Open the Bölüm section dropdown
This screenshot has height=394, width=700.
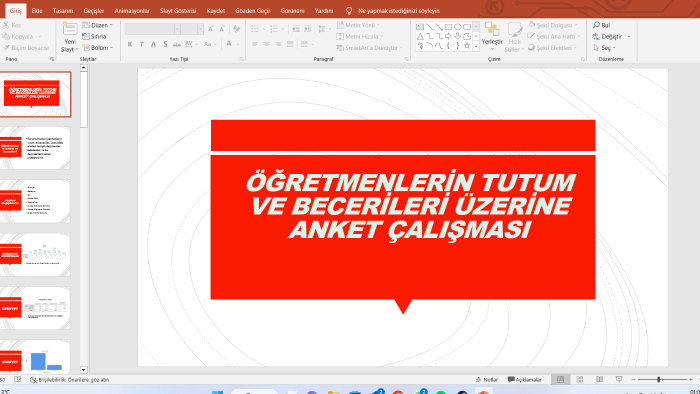[97, 48]
